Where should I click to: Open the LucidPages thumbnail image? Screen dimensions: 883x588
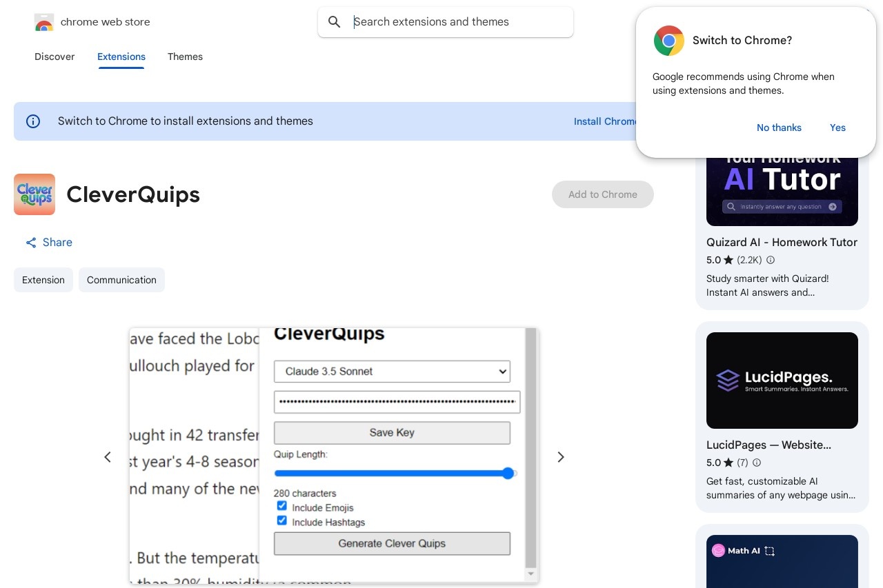click(x=782, y=381)
